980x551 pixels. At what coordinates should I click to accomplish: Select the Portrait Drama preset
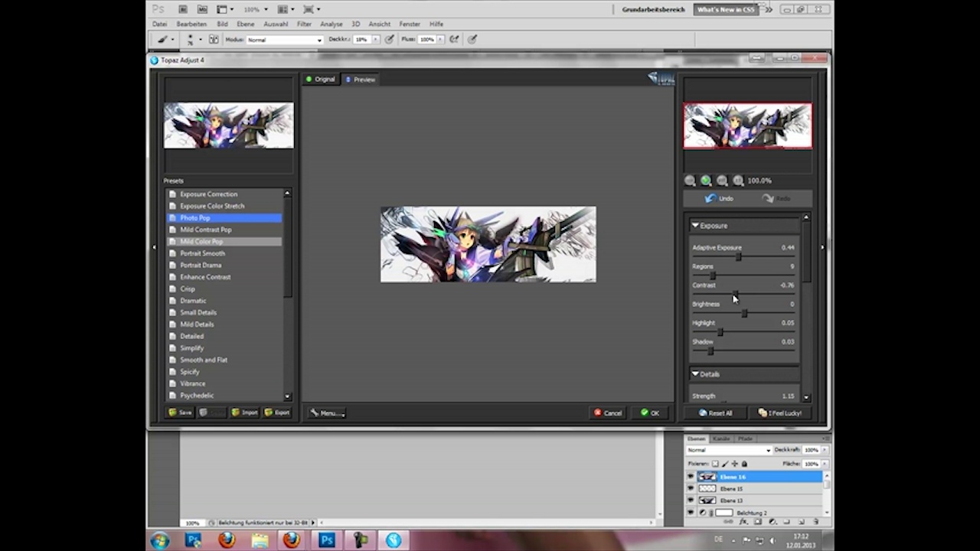[201, 266]
